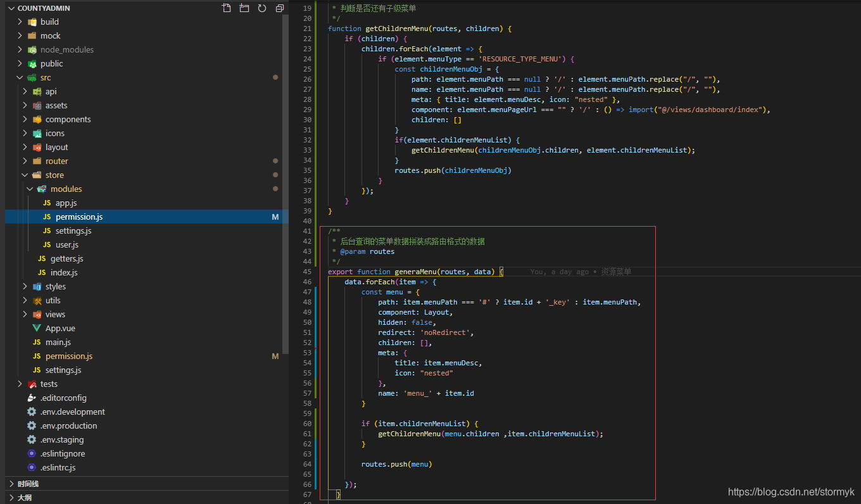Open main.js in the src folder
This screenshot has height=504, width=861.
click(146, 342)
